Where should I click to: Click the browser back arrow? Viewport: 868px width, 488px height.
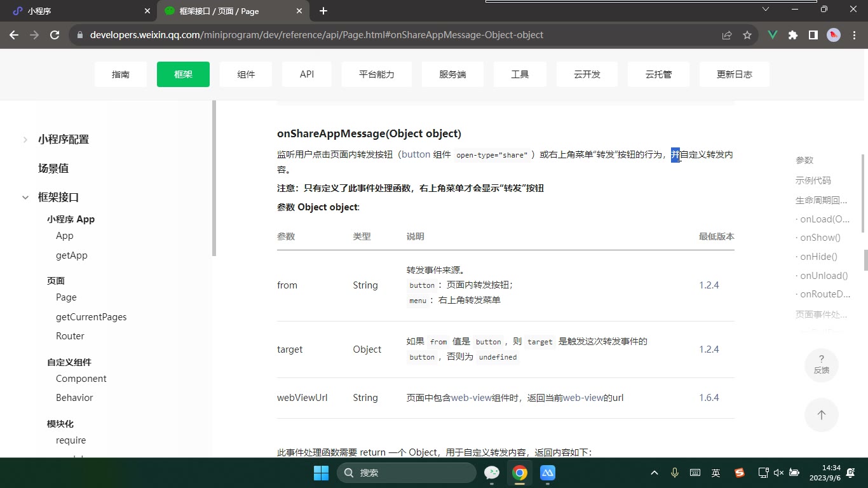click(x=14, y=35)
